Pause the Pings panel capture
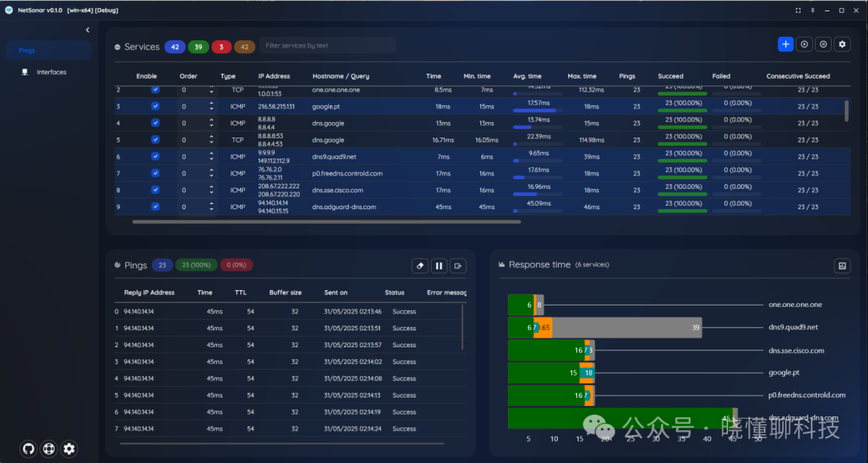Screen dimensions: 868x463 pyautogui.click(x=440, y=265)
